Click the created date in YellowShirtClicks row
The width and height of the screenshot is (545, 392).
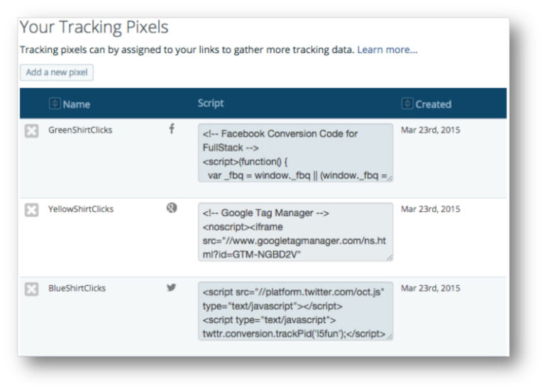pos(431,209)
